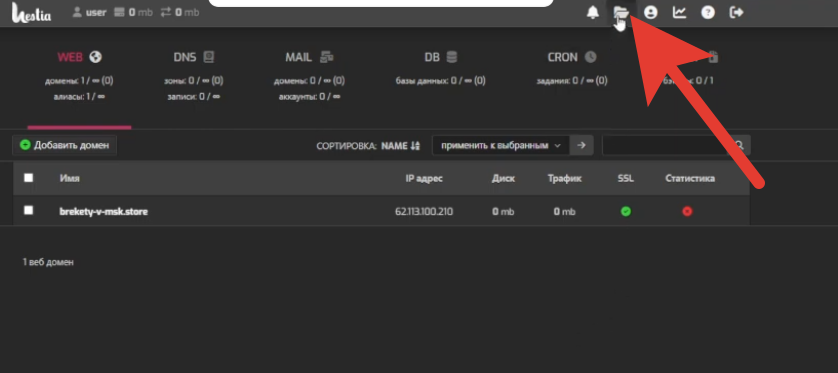Open the notifications bell icon
This screenshot has height=373, width=838.
point(593,12)
